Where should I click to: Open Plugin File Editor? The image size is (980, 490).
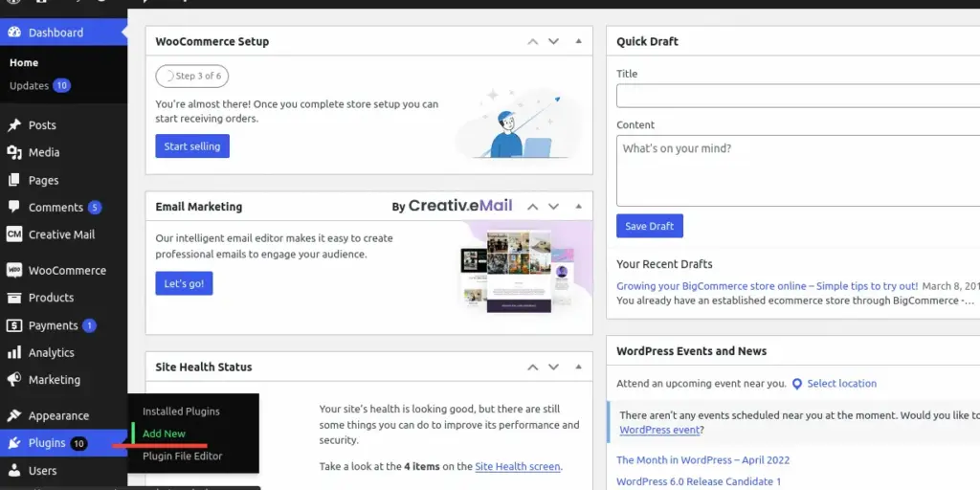point(183,456)
